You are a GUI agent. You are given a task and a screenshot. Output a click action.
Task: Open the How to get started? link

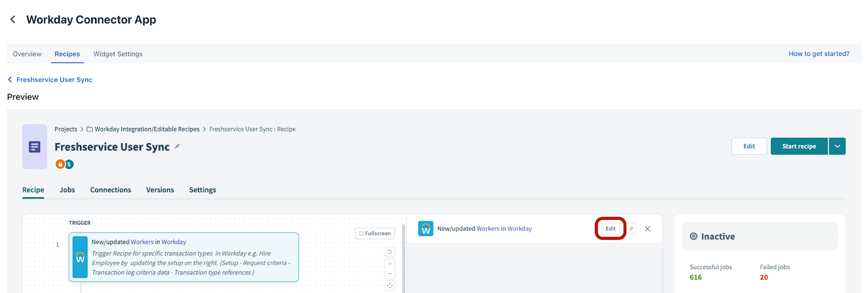(x=819, y=54)
